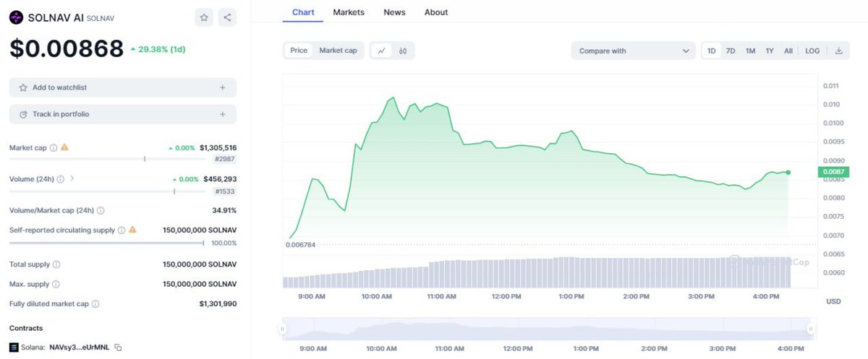
Task: Click the NAVsy3...eUrMNL contract address
Action: tap(79, 347)
